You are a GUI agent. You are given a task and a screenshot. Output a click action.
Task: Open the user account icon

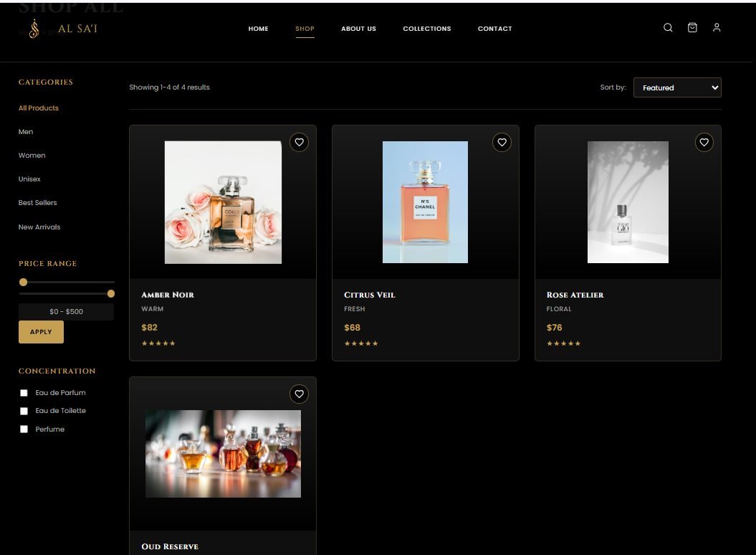tap(717, 27)
